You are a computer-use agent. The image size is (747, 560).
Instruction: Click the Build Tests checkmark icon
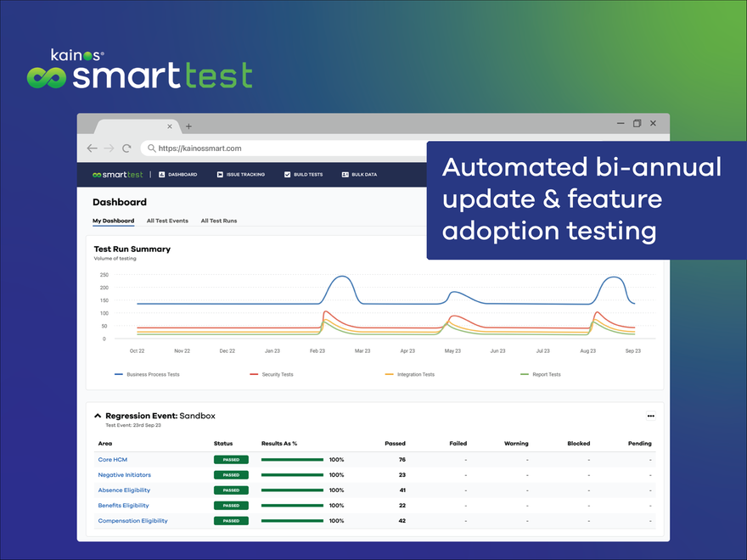(x=286, y=175)
